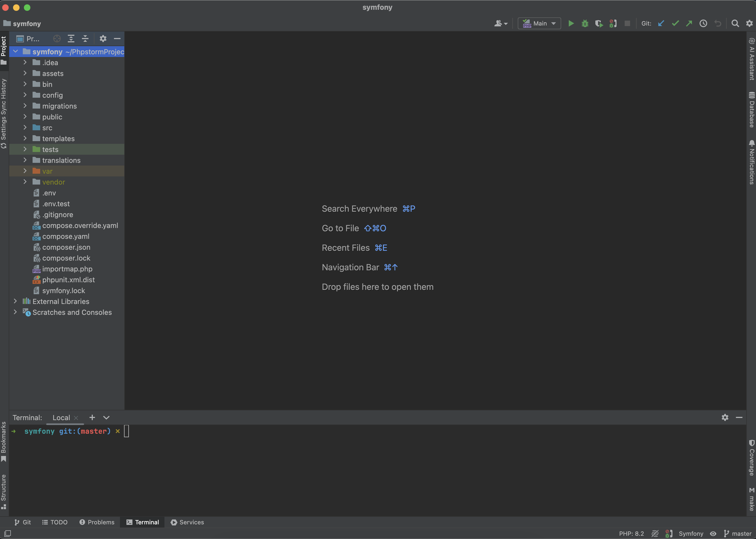Click the Navigation Bar shortcut link
The image size is (756, 539).
coord(350,267)
